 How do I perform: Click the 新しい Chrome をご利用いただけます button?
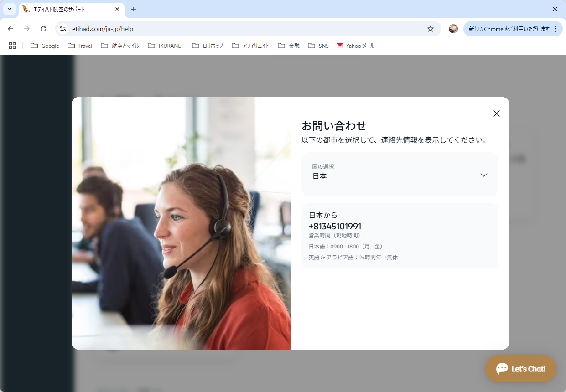(509, 29)
